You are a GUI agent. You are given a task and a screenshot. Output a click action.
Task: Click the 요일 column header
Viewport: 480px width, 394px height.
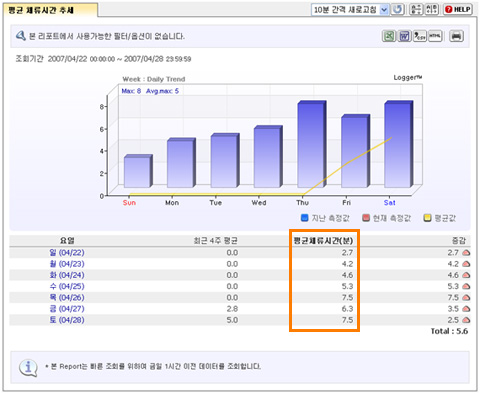pos(67,241)
